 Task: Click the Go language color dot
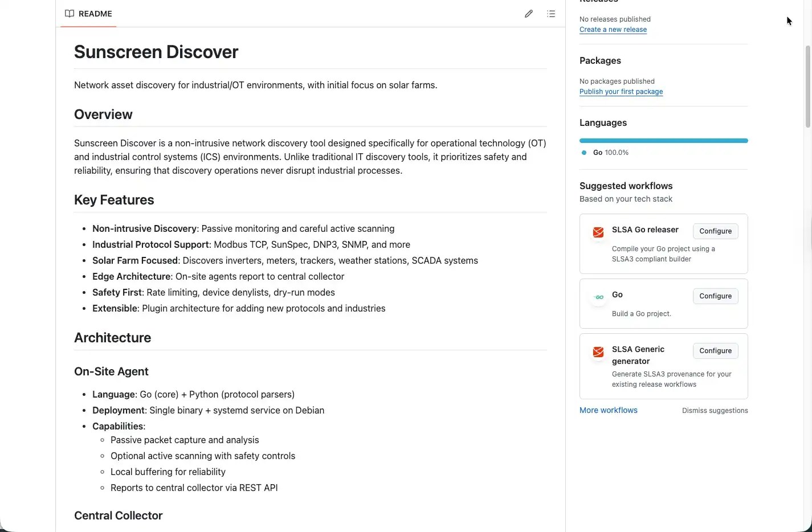point(584,153)
